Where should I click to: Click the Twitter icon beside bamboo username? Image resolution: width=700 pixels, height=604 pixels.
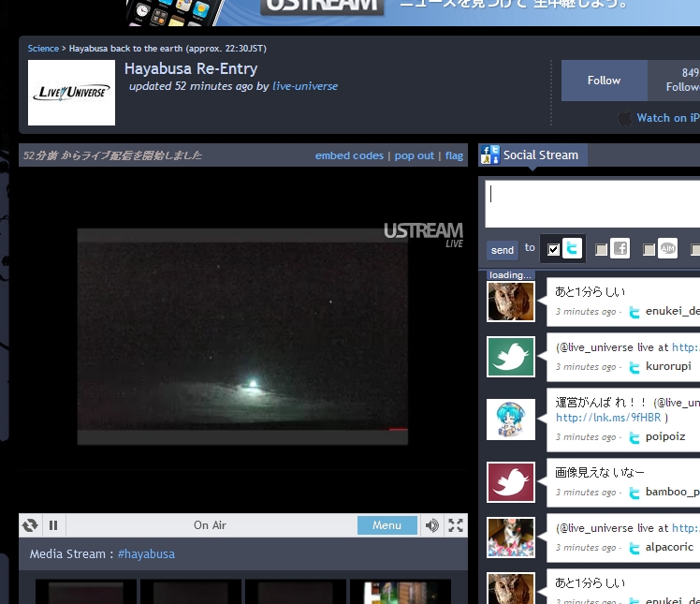(634, 493)
